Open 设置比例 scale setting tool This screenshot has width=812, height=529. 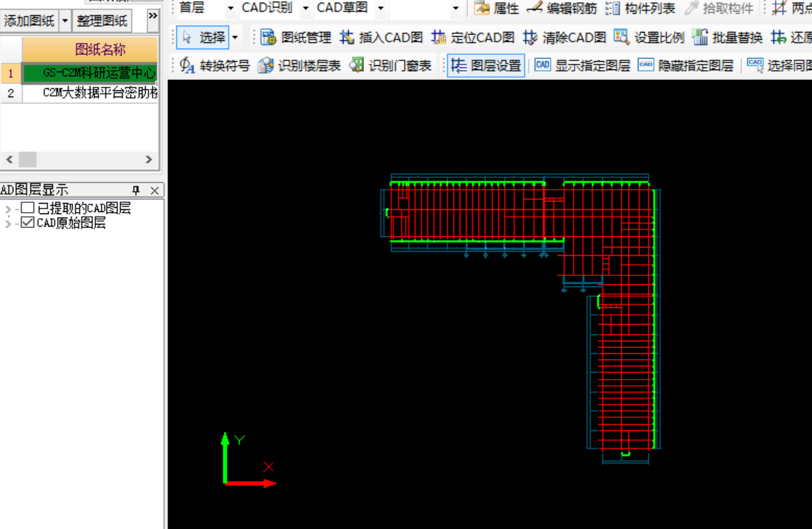click(649, 38)
